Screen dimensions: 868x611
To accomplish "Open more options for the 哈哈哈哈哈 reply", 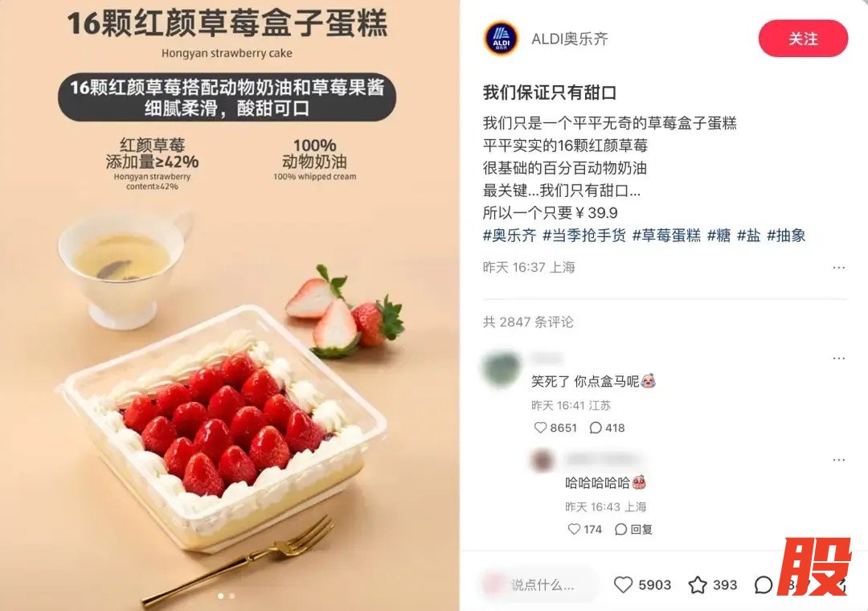I will click(838, 460).
